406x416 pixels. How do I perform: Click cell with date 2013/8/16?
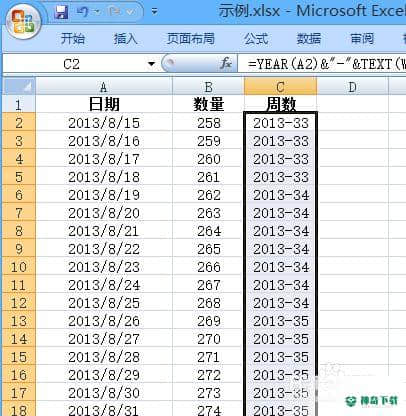point(104,141)
